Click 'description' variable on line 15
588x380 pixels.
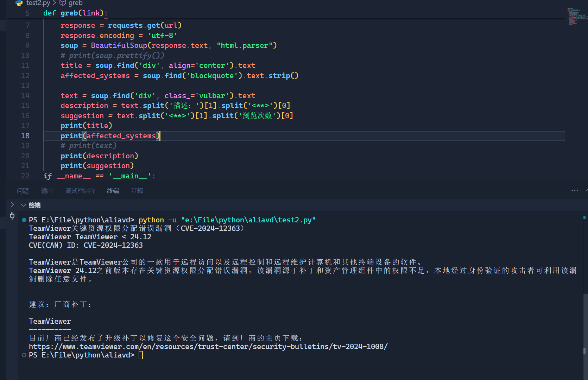click(84, 106)
